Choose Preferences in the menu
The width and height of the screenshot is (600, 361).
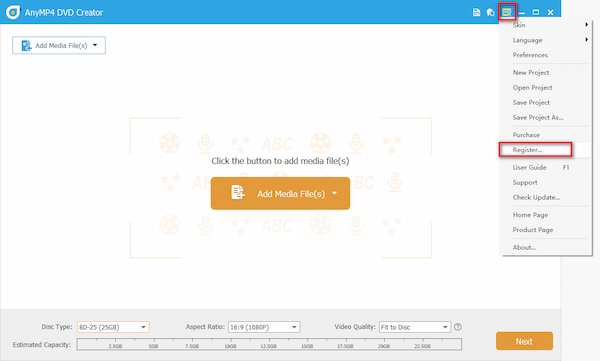530,55
